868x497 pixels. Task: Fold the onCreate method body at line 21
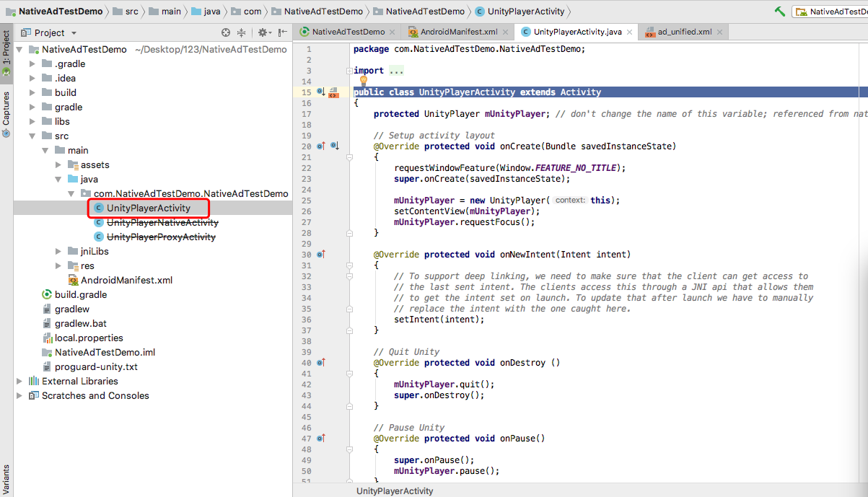[x=350, y=157]
